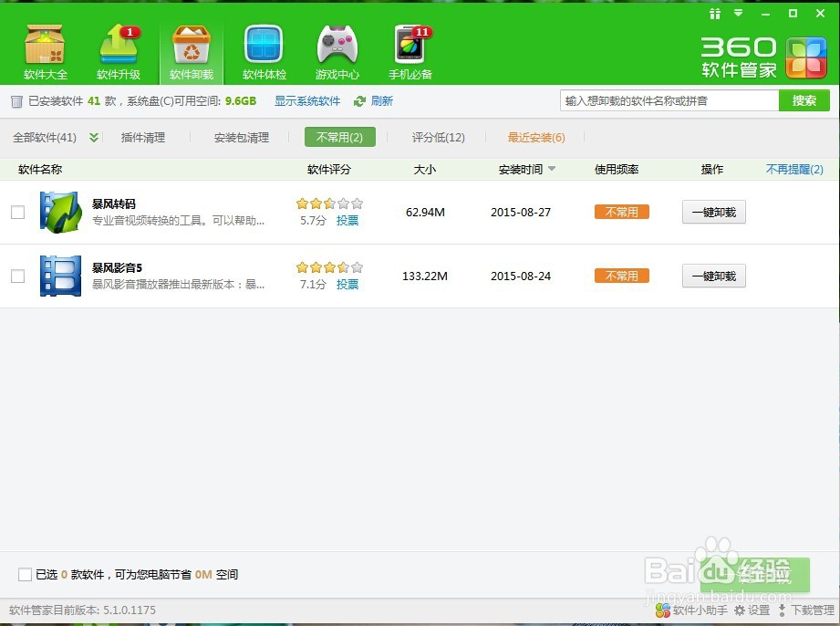Click the 使用频率 column header
840x626 pixels.
point(617,170)
